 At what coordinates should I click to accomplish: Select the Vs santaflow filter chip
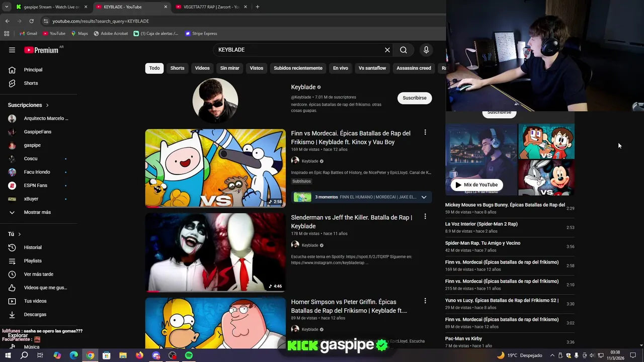click(372, 68)
